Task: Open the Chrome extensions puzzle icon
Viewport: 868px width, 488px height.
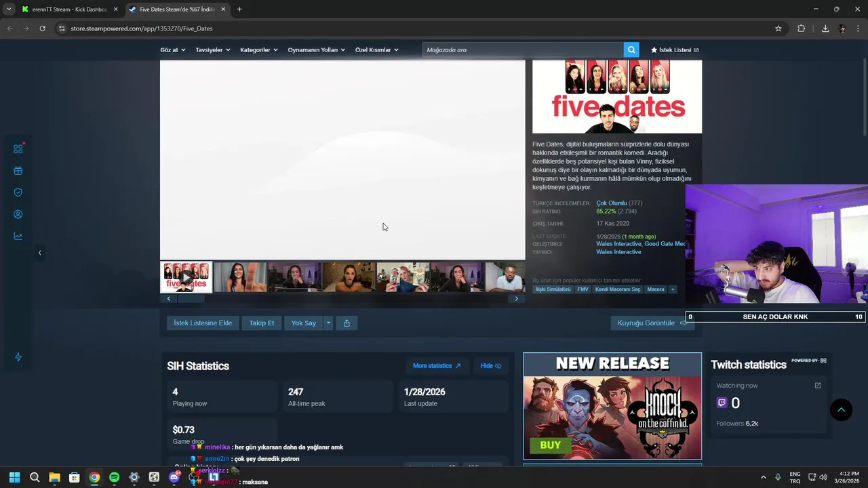Action: (802, 28)
